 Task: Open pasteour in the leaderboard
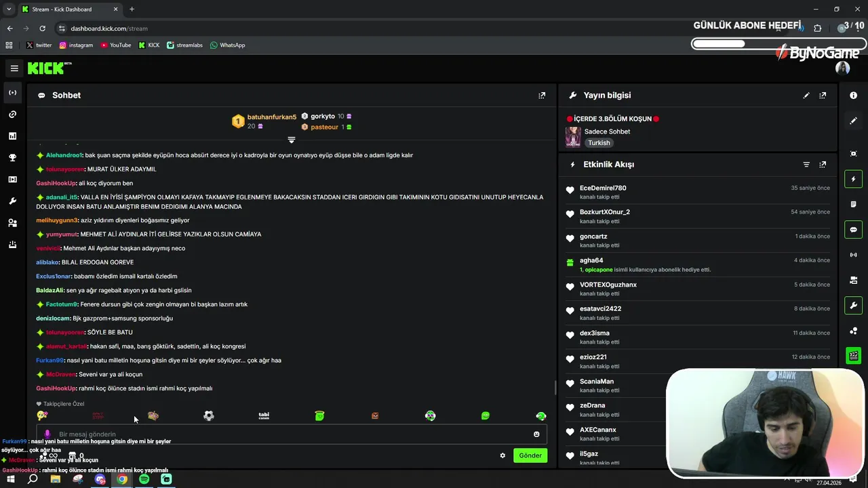324,127
